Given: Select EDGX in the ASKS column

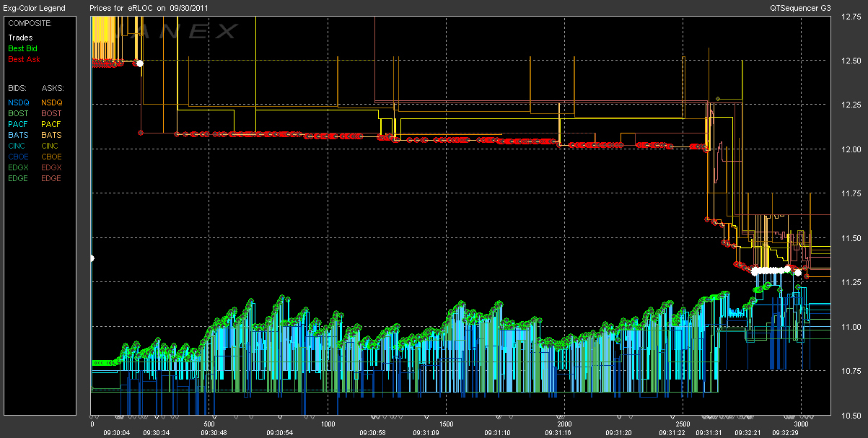Looking at the screenshot, I should (53, 167).
